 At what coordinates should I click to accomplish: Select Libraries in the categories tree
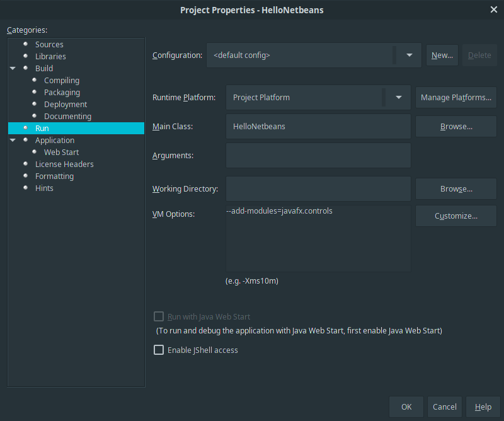pyautogui.click(x=50, y=57)
